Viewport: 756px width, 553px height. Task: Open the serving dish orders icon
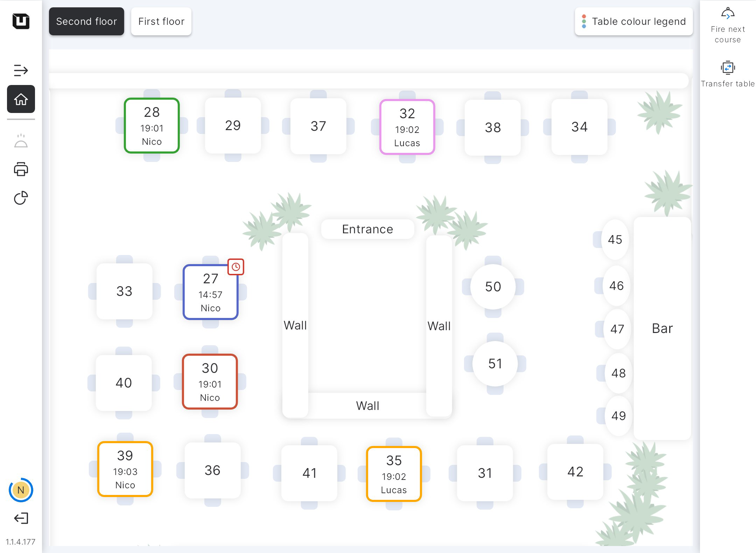(x=21, y=141)
